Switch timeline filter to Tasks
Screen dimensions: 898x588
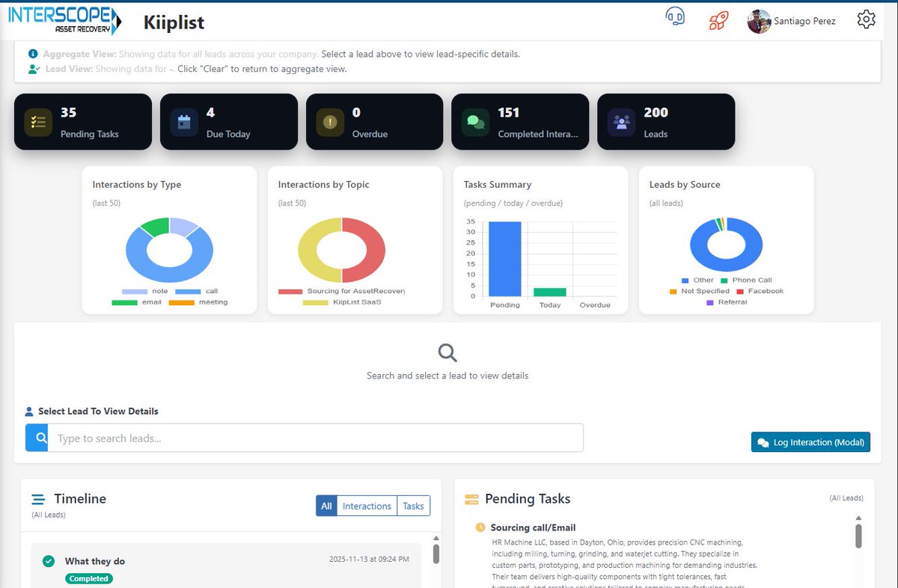[413, 506]
